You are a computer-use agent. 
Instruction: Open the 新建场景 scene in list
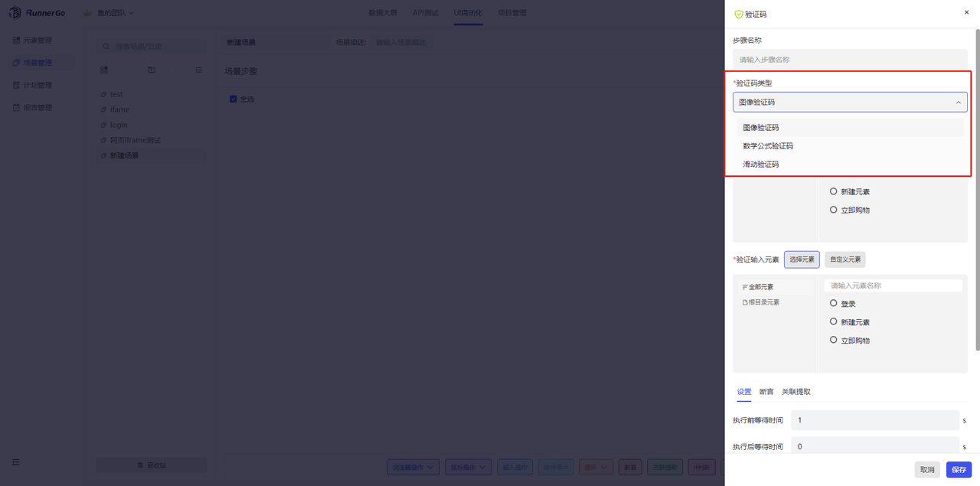click(152, 155)
